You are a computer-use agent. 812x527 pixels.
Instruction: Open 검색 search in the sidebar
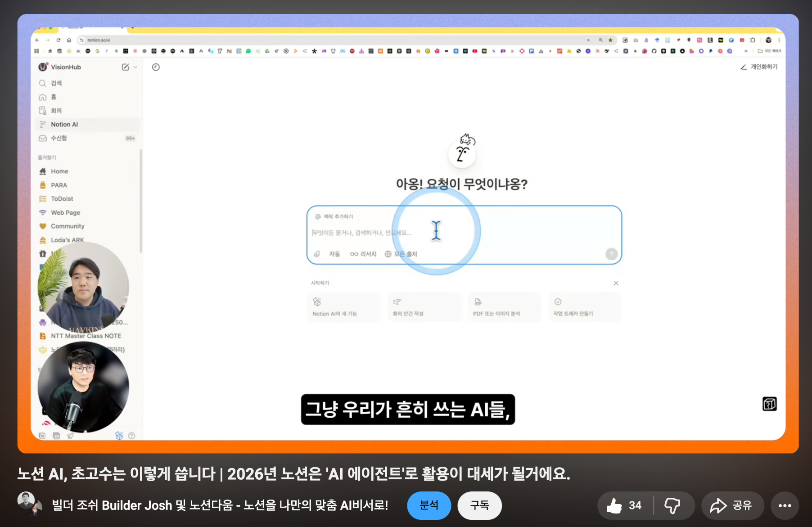[56, 83]
